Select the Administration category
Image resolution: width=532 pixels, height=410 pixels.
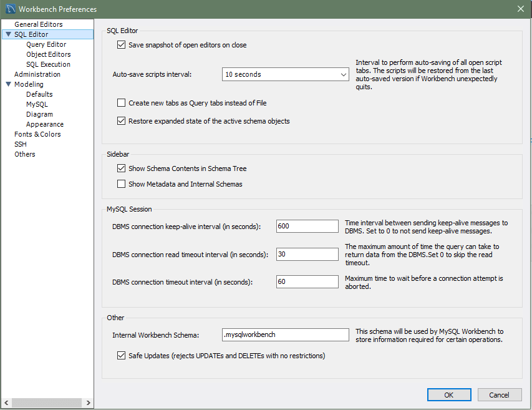point(37,74)
